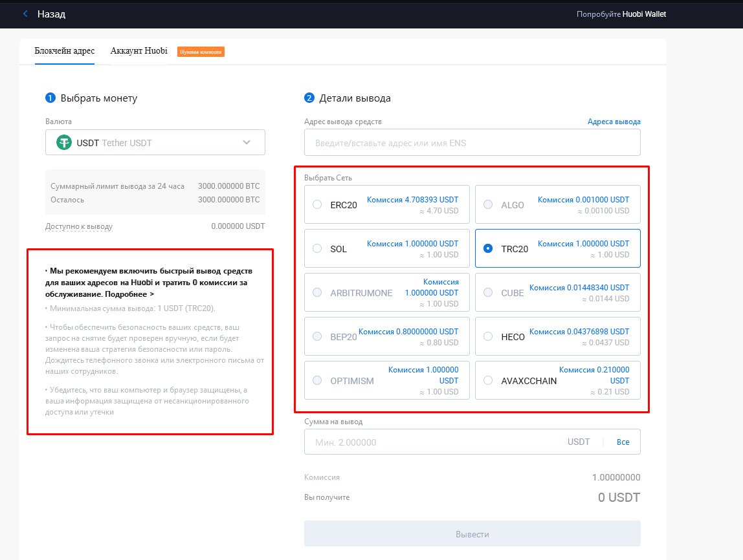Pick the HECO network option

coord(557,336)
